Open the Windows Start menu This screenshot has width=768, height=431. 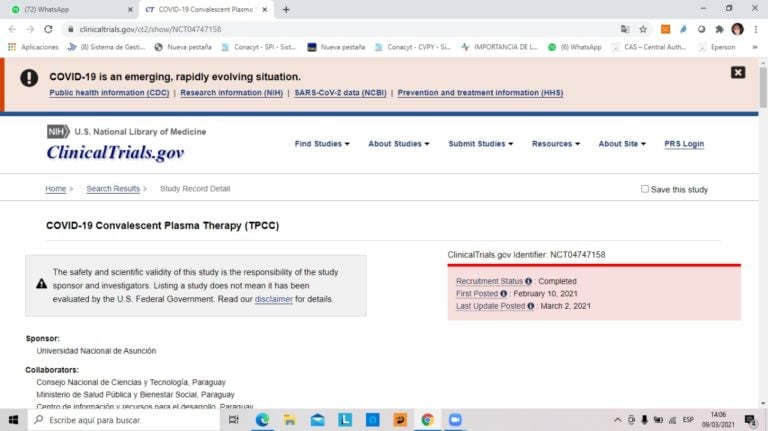[x=13, y=420]
